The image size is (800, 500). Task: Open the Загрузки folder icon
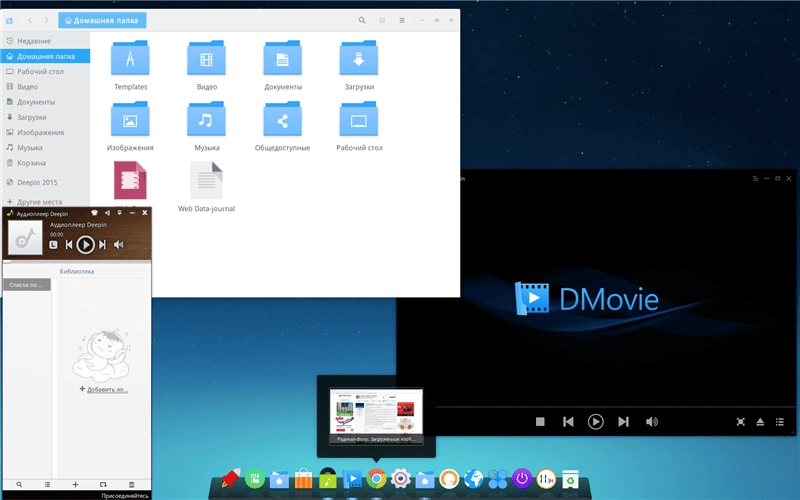359,58
